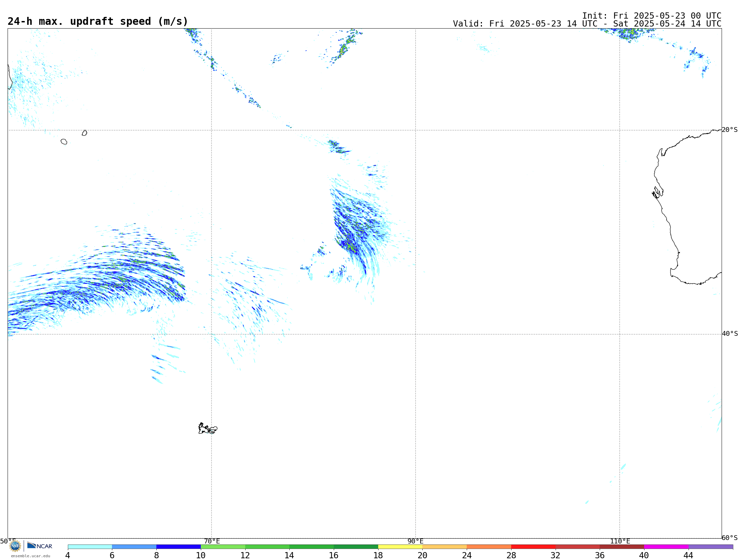Click the magenta 40-44 color swatch
Screen dimensions: 744x560
666,547
